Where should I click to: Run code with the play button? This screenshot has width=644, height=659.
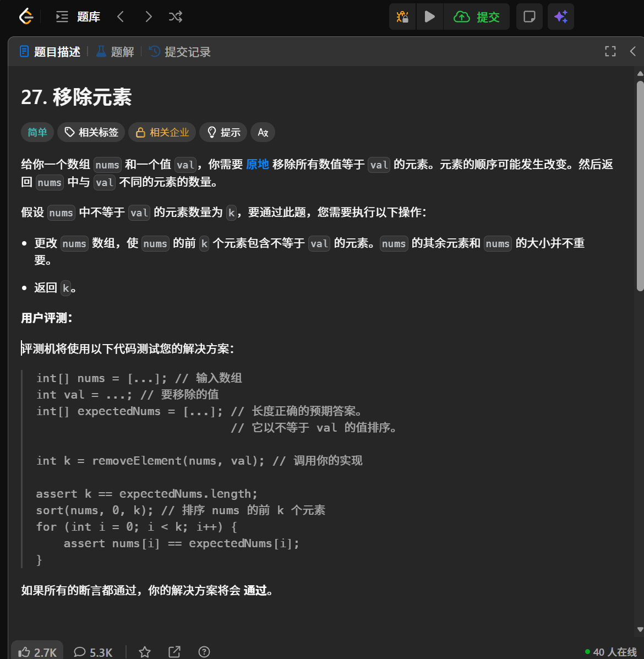coord(430,17)
